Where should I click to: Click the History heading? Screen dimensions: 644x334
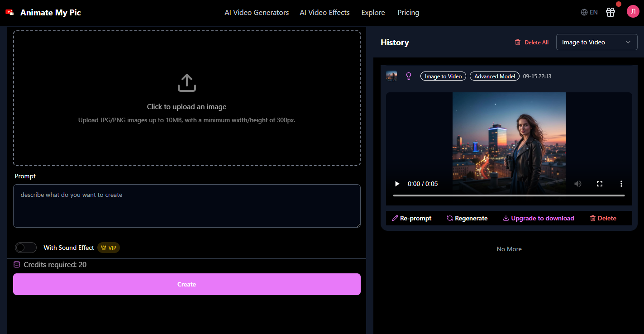coord(395,43)
